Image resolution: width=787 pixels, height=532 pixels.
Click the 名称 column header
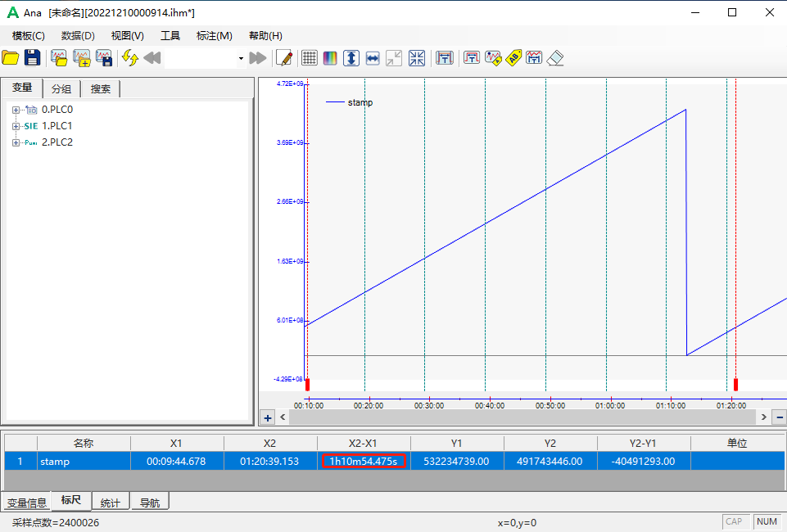tap(84, 443)
